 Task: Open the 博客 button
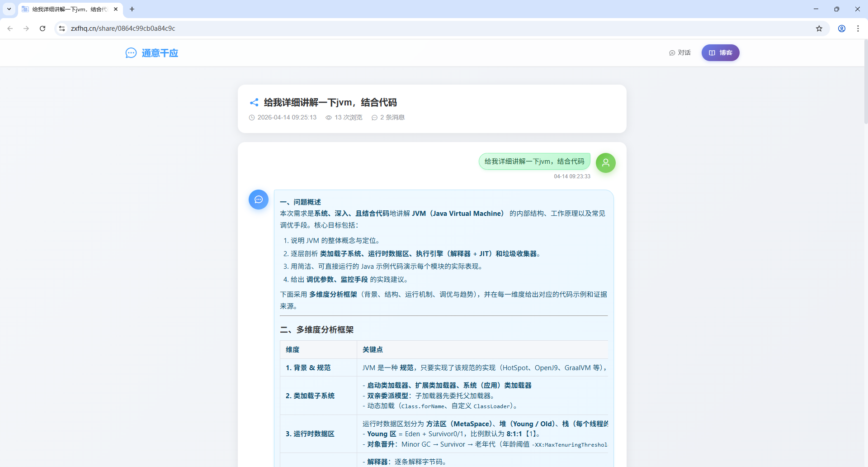tap(720, 52)
